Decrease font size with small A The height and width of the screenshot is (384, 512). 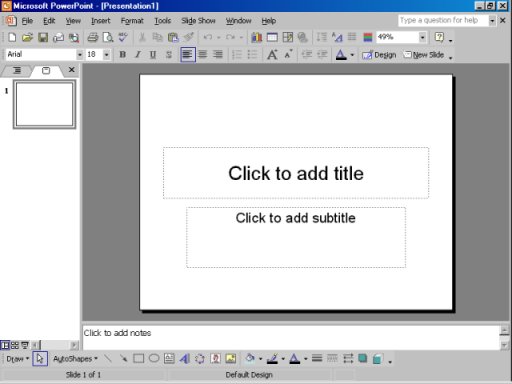point(288,55)
